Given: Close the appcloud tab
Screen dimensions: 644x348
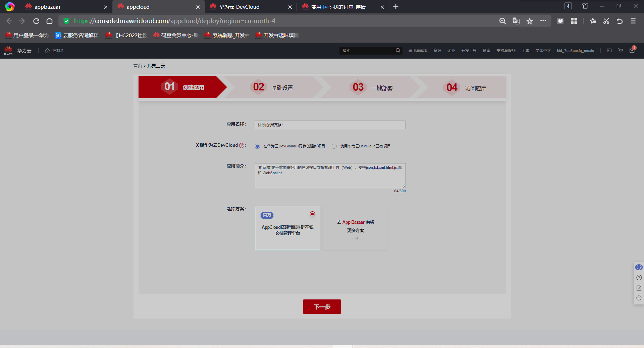Looking at the screenshot, I should (198, 7).
